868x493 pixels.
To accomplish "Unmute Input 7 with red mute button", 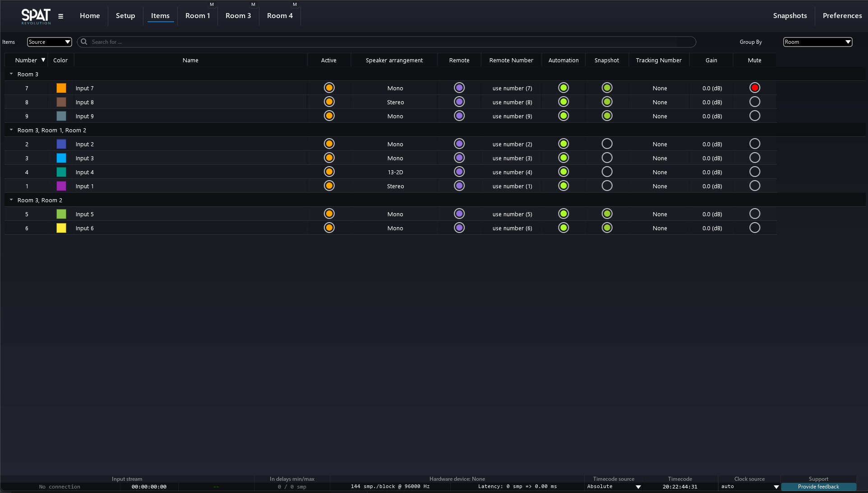I will (754, 88).
